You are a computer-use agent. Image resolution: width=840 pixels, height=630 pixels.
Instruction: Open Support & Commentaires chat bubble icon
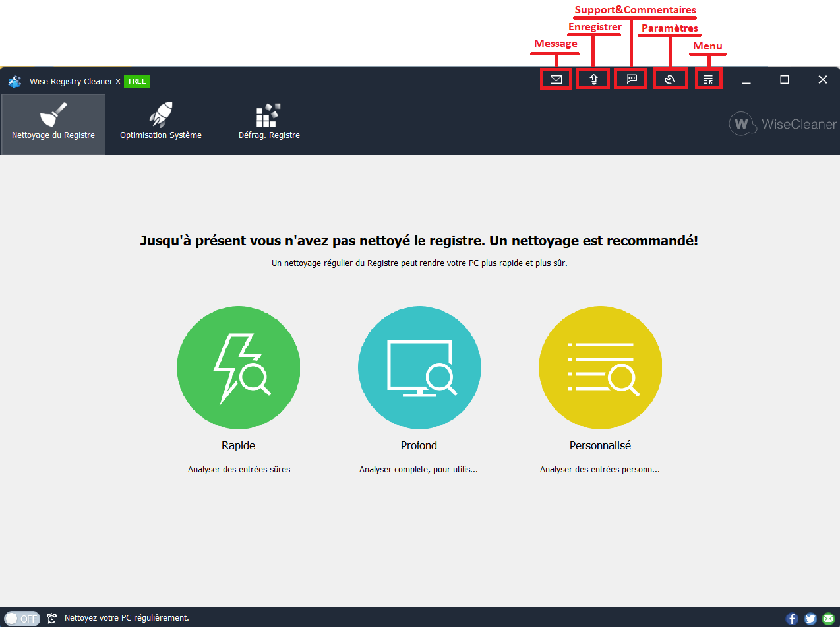point(632,79)
